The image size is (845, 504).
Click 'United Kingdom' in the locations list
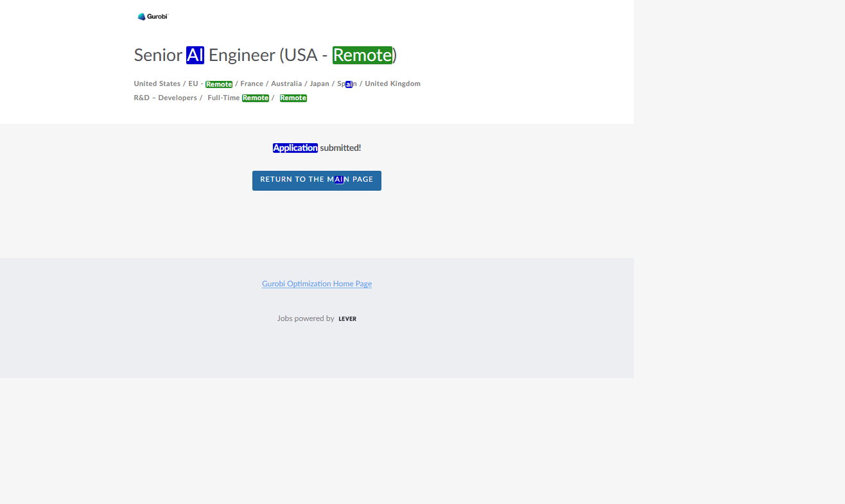tap(392, 84)
